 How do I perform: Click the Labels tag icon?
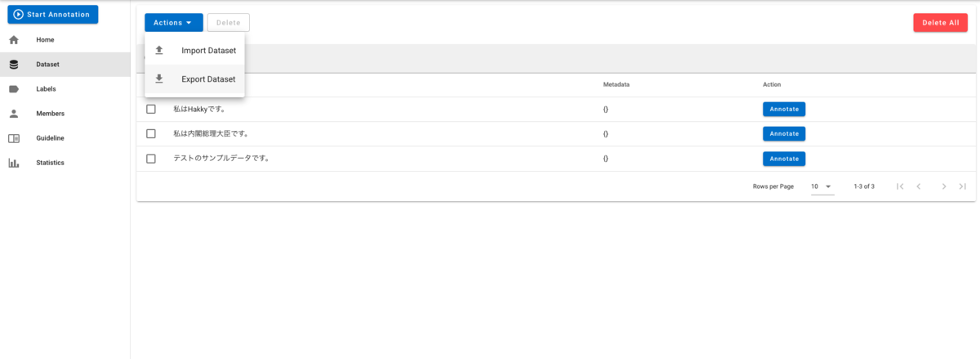(14, 89)
